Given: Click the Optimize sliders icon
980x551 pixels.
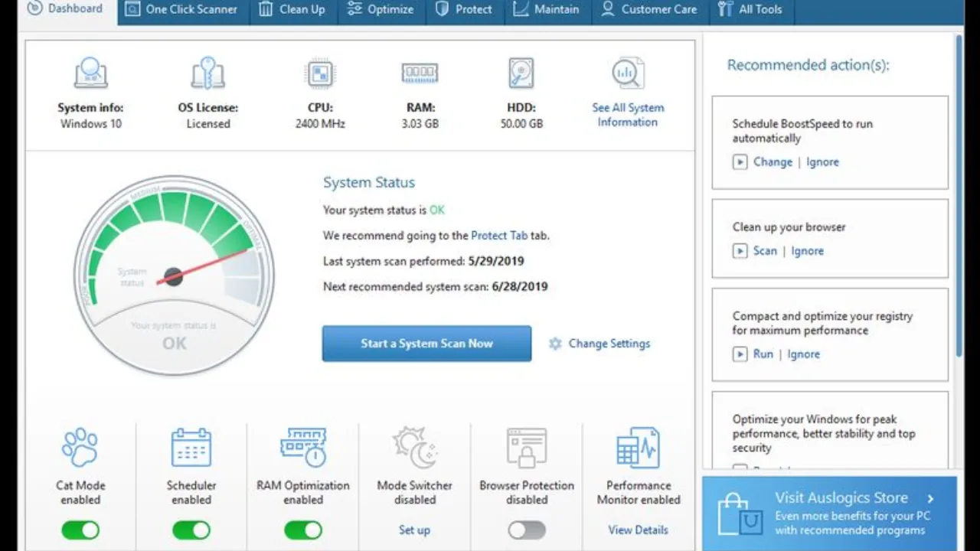Looking at the screenshot, I should [x=354, y=9].
